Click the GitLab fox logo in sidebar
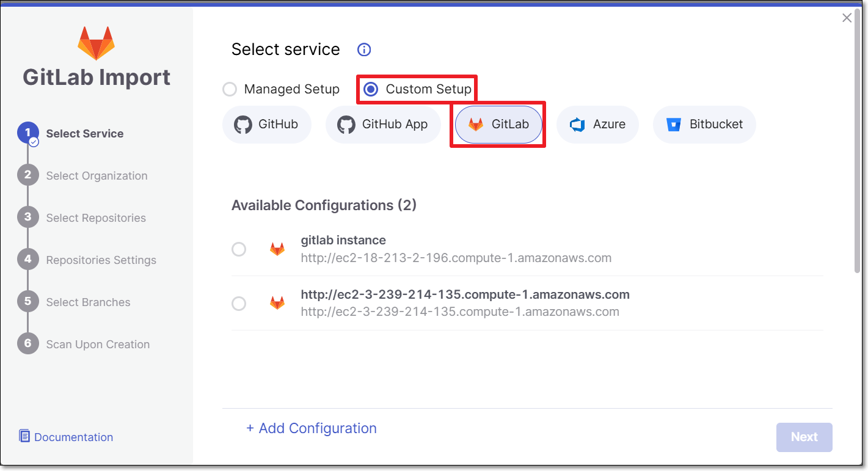 click(96, 43)
